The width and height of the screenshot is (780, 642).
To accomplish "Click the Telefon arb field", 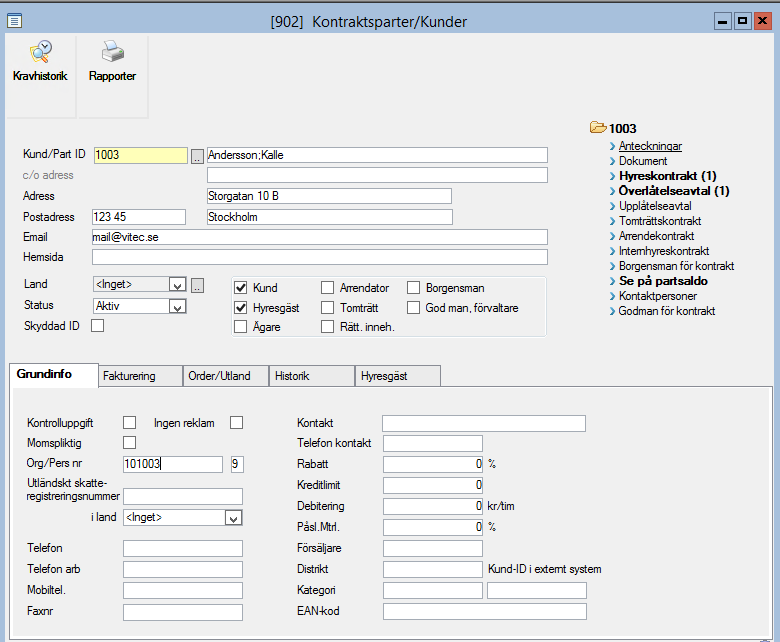I will click(183, 569).
